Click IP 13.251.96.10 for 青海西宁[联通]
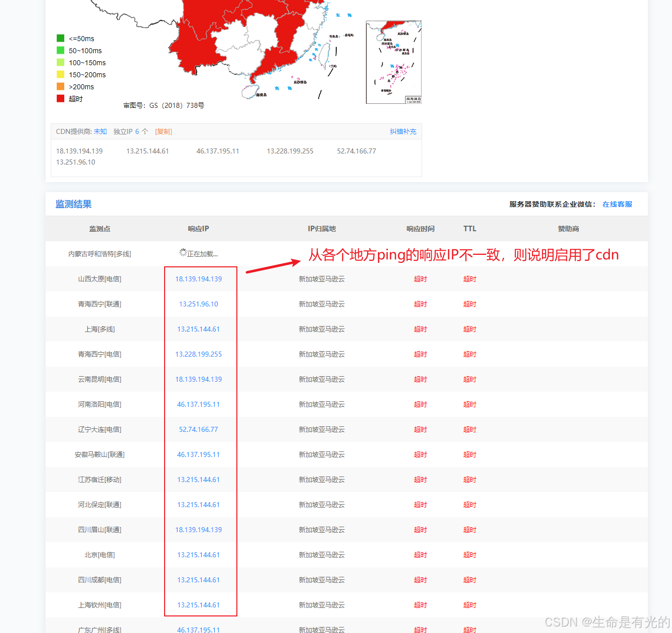672x633 pixels. [x=198, y=304]
